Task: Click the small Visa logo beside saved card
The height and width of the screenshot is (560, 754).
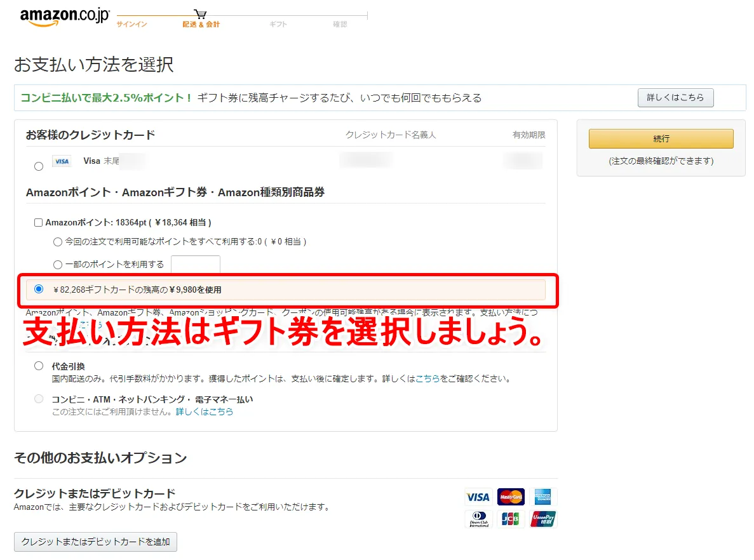Action: (62, 161)
